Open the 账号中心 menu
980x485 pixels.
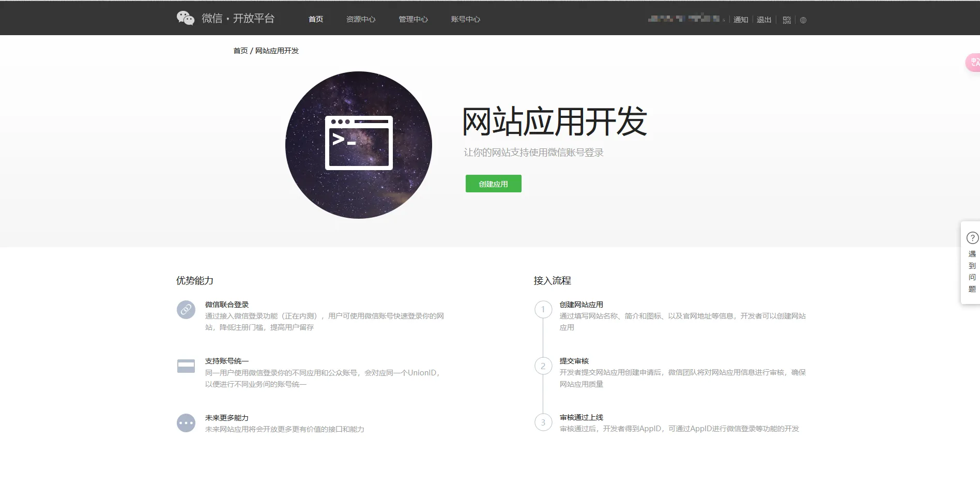coord(466,19)
